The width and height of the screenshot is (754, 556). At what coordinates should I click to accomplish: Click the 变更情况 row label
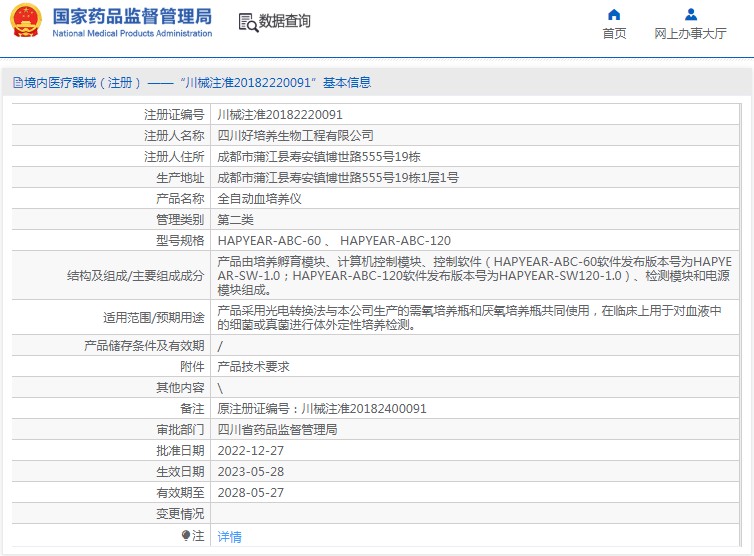180,514
